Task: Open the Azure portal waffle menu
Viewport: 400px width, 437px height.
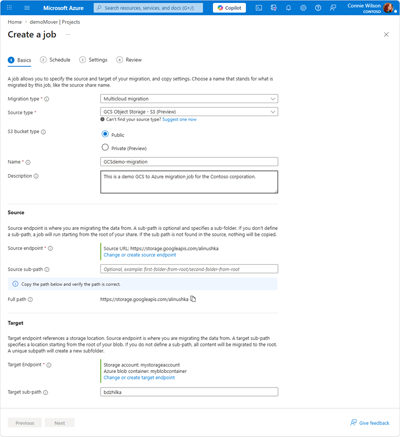Action: 9,8
